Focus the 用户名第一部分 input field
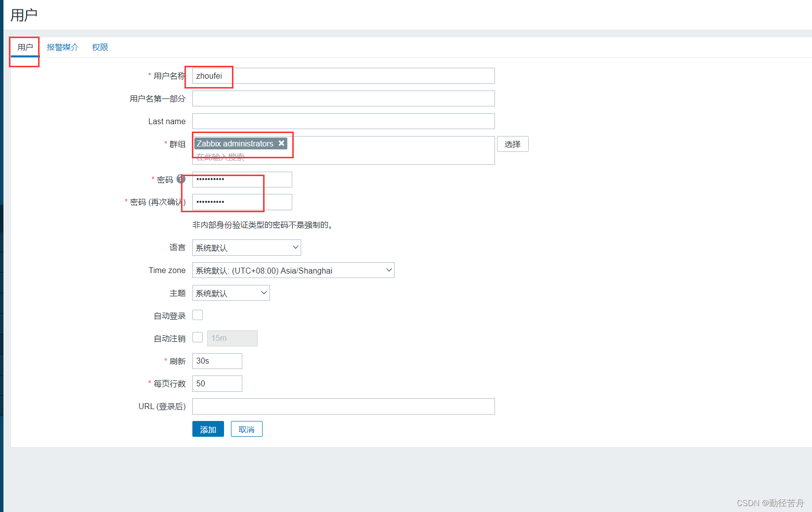 pyautogui.click(x=344, y=98)
